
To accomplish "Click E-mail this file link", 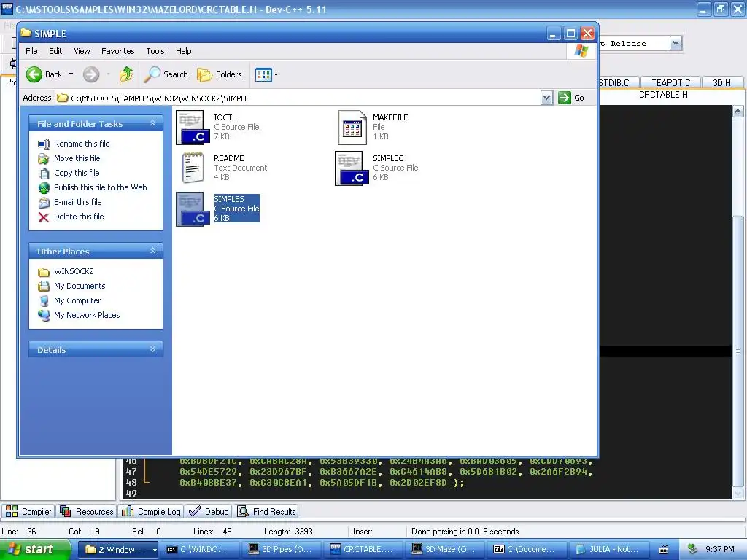I will 77,202.
